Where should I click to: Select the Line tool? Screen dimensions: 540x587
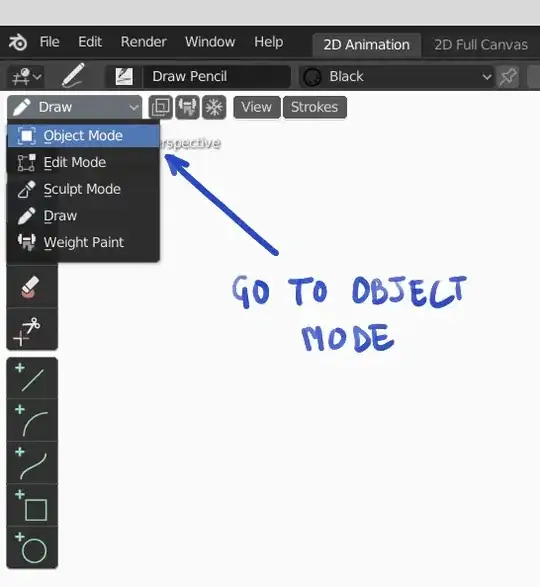[x=32, y=378]
